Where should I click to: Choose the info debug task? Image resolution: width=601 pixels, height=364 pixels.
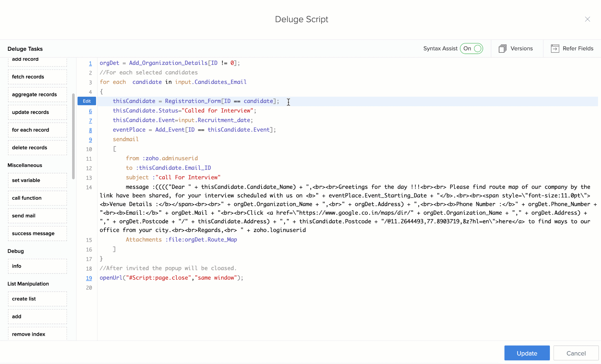coord(37,266)
